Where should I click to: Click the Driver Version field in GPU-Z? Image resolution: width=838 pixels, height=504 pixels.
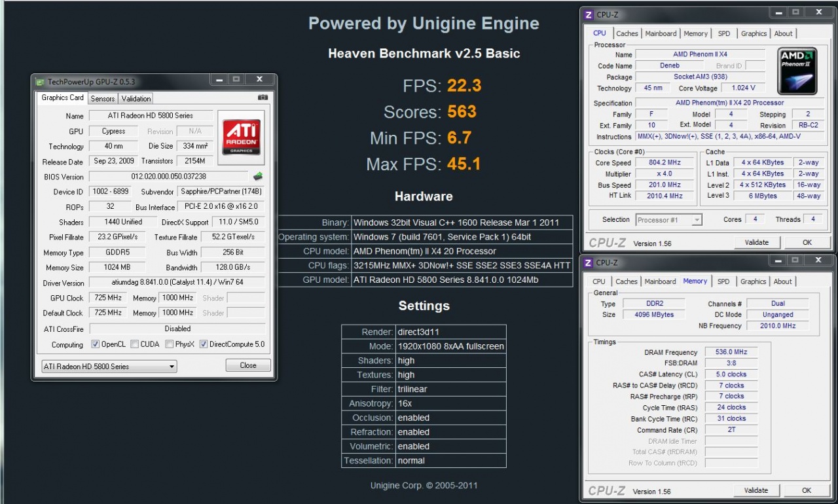(x=177, y=283)
